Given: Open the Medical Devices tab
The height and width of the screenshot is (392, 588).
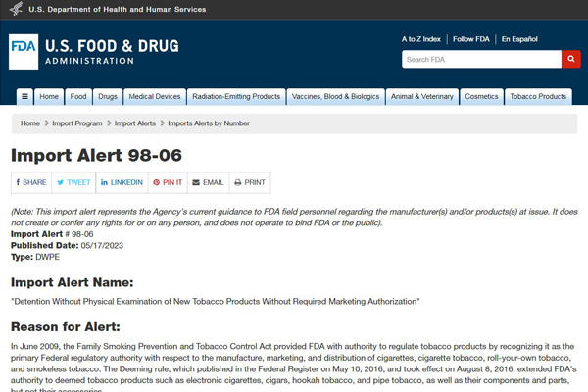Looking at the screenshot, I should pos(155,96).
